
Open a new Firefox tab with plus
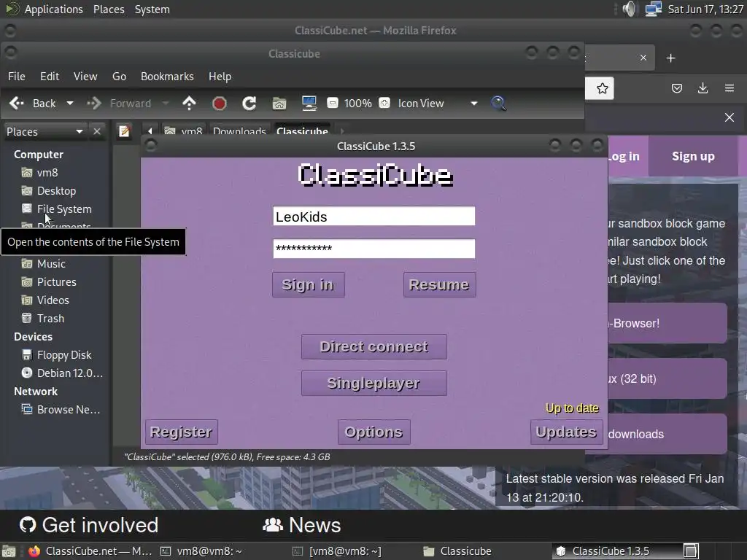pyautogui.click(x=671, y=58)
